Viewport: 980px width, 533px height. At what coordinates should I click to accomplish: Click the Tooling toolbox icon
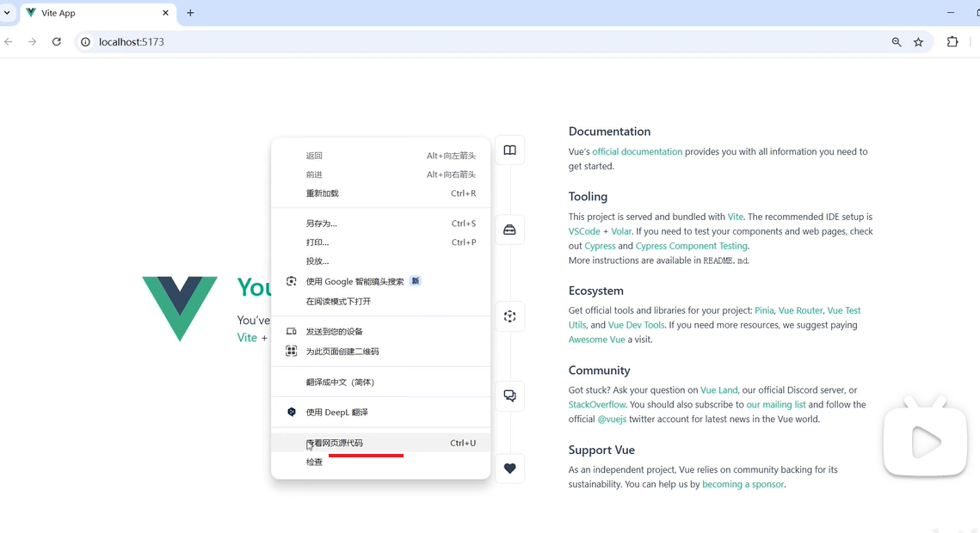510,230
